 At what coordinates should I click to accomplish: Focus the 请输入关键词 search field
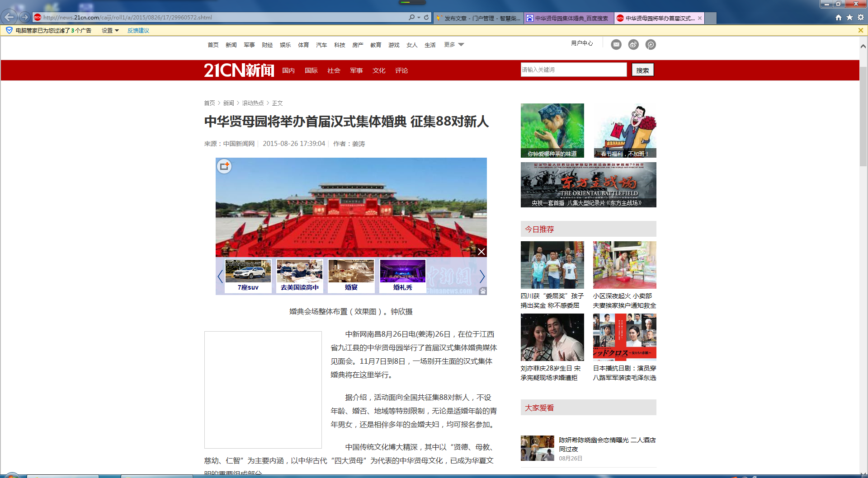574,70
